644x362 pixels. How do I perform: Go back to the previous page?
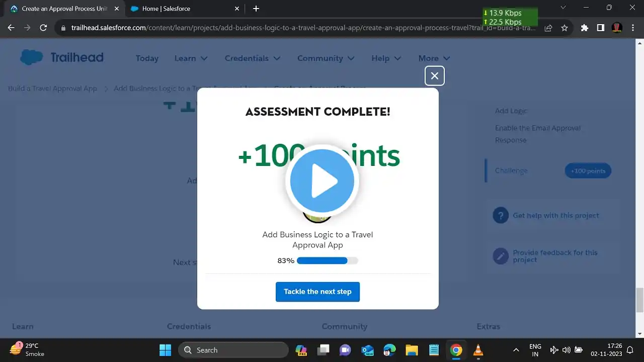coord(11,28)
